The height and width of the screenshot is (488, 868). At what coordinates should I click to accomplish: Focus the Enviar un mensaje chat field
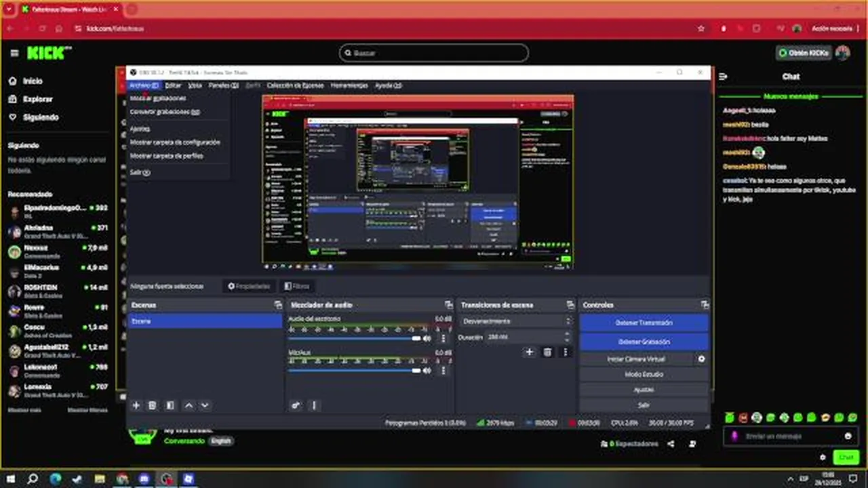coord(790,436)
